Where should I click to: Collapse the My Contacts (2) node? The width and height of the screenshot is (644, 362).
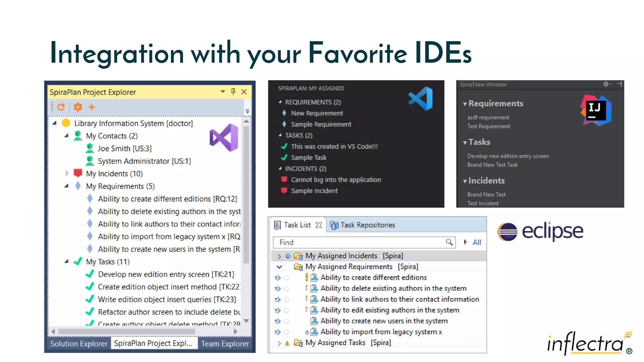[66, 136]
